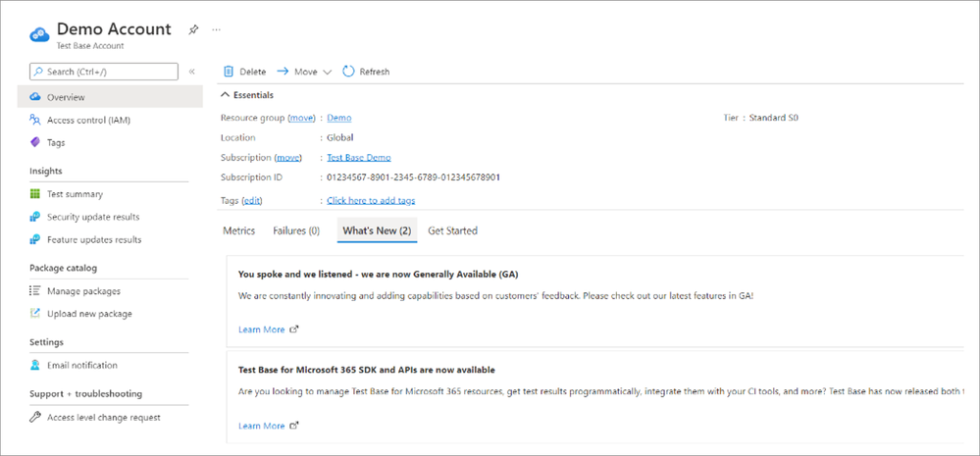Click external link icon beside second Learn More
980x456 pixels.
coord(294,426)
